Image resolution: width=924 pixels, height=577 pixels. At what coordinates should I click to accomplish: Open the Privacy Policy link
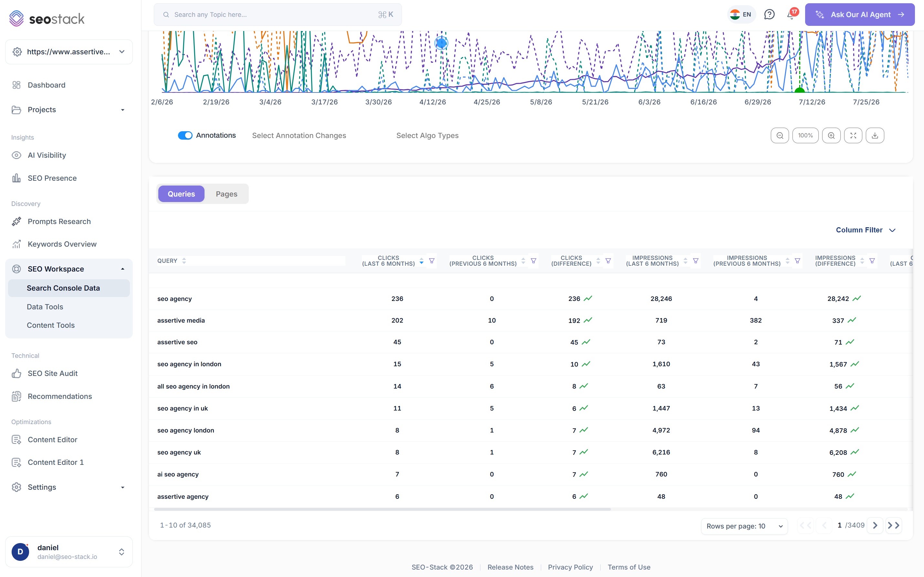coord(570,567)
